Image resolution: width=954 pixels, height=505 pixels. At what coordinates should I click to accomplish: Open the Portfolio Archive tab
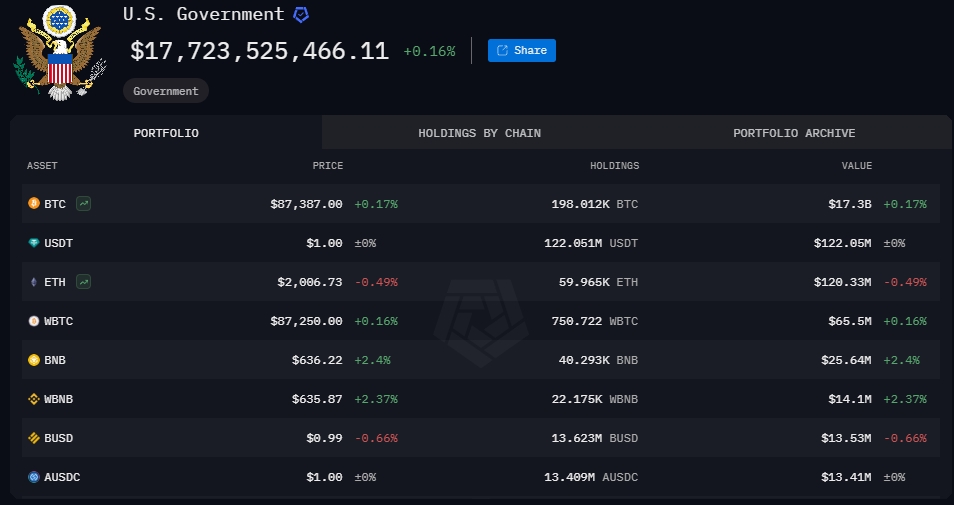click(x=794, y=133)
